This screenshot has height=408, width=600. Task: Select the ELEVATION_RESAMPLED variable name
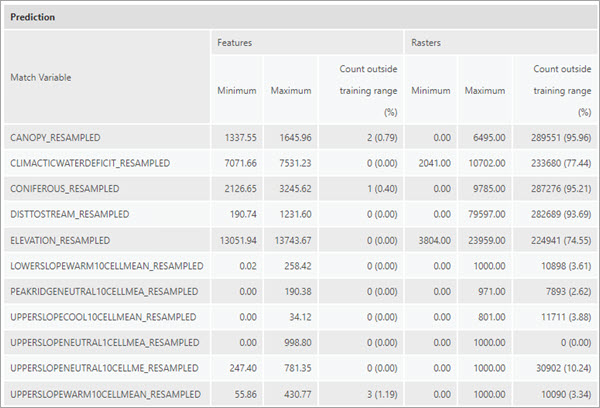[62, 240]
